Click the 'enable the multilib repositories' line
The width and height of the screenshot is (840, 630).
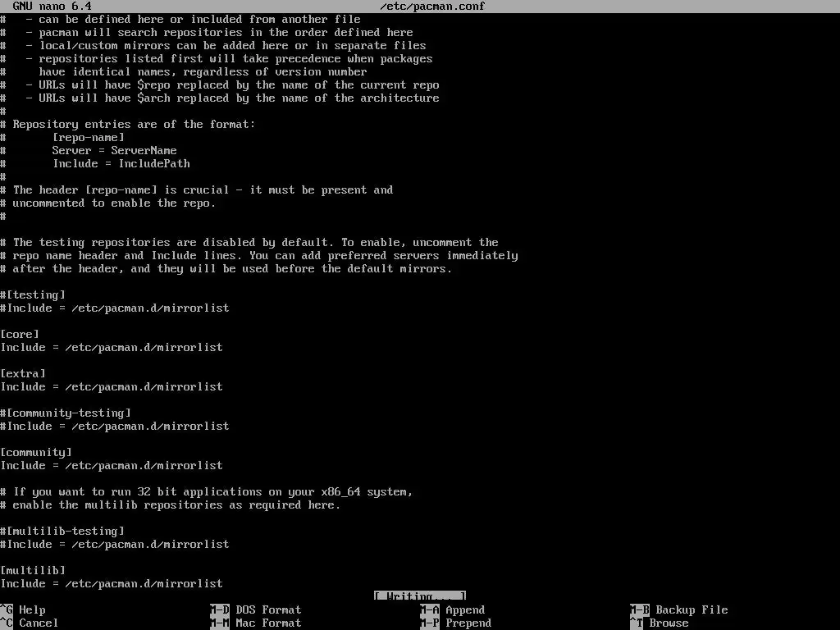(x=171, y=504)
